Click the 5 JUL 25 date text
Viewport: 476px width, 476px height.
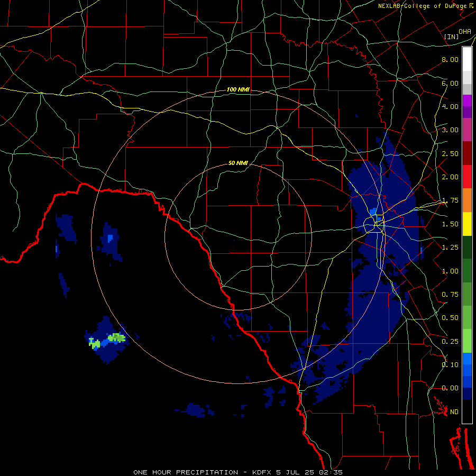pyautogui.click(x=296, y=472)
